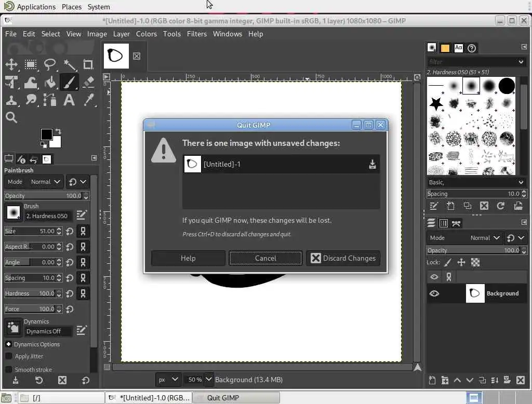532x404 pixels.
Task: Click the black foreground color swatch
Action: click(46, 134)
